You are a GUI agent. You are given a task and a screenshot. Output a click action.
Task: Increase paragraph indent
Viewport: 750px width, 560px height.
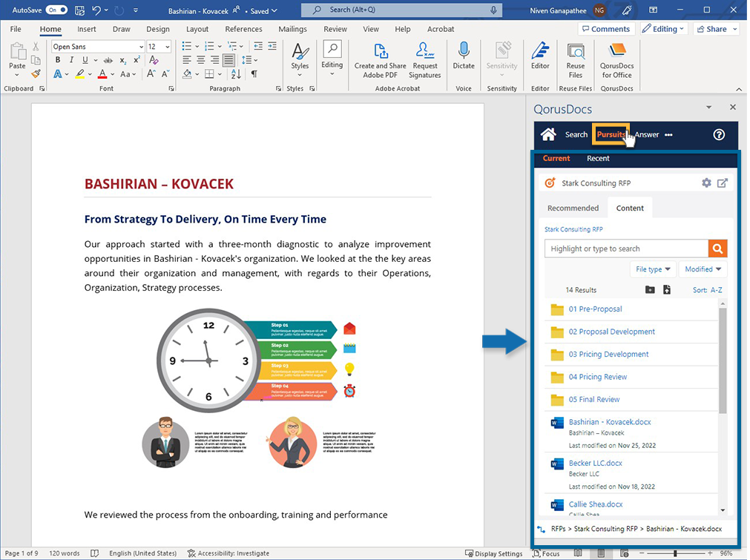[x=272, y=47]
